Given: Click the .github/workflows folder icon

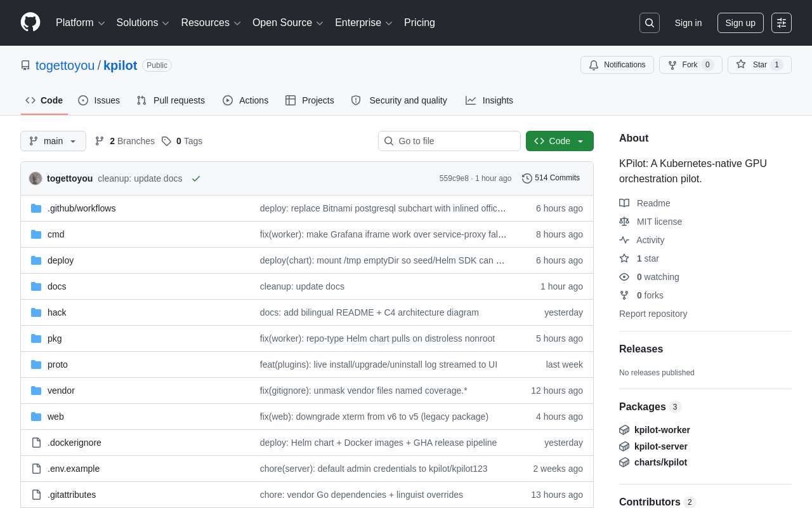Looking at the screenshot, I should coord(36,208).
